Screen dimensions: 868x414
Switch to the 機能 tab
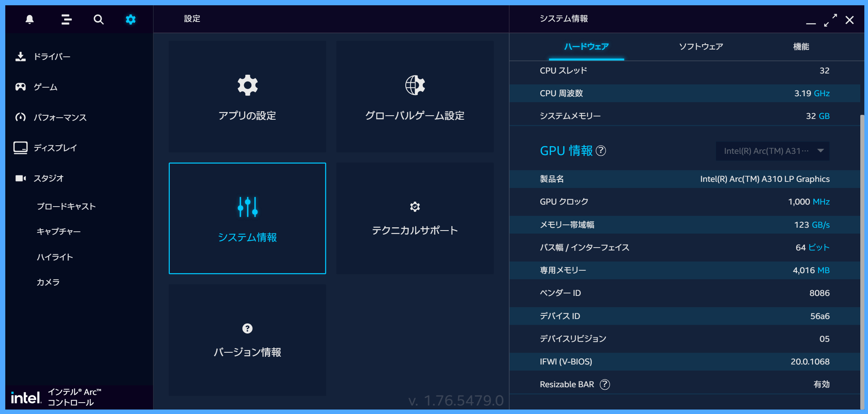pos(801,47)
